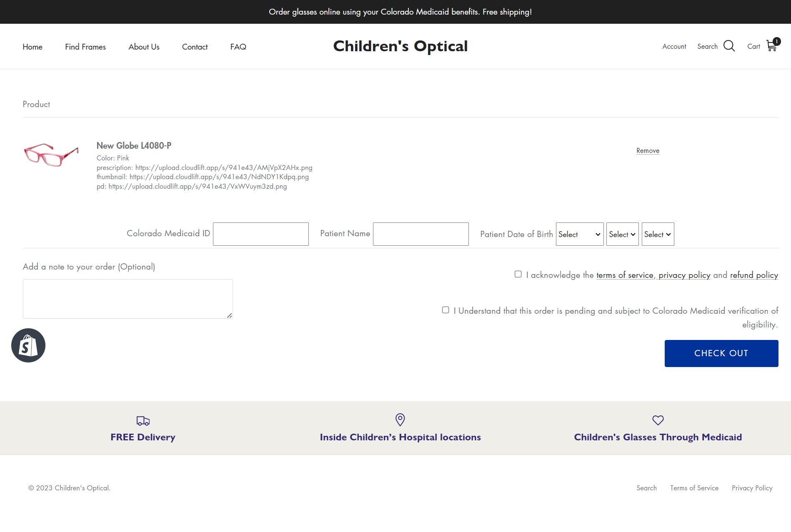The image size is (791, 532).
Task: Click the Colorado Medicaid ID input field
Action: tap(260, 234)
